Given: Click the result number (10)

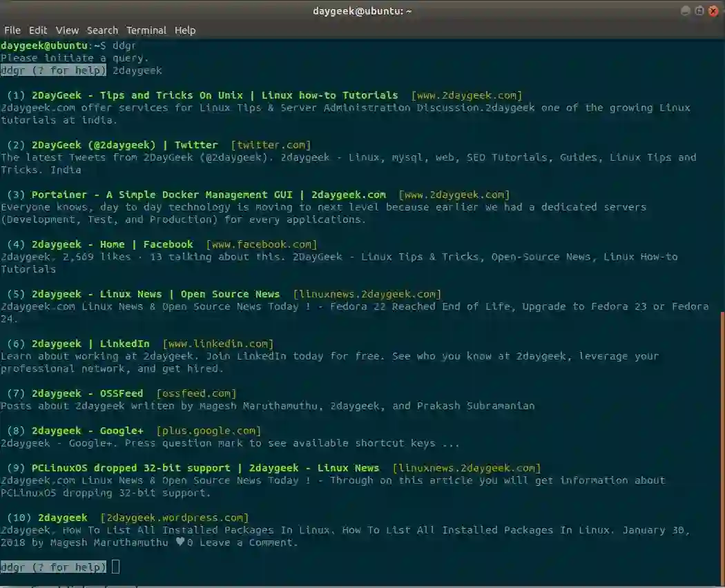Looking at the screenshot, I should [19, 518].
